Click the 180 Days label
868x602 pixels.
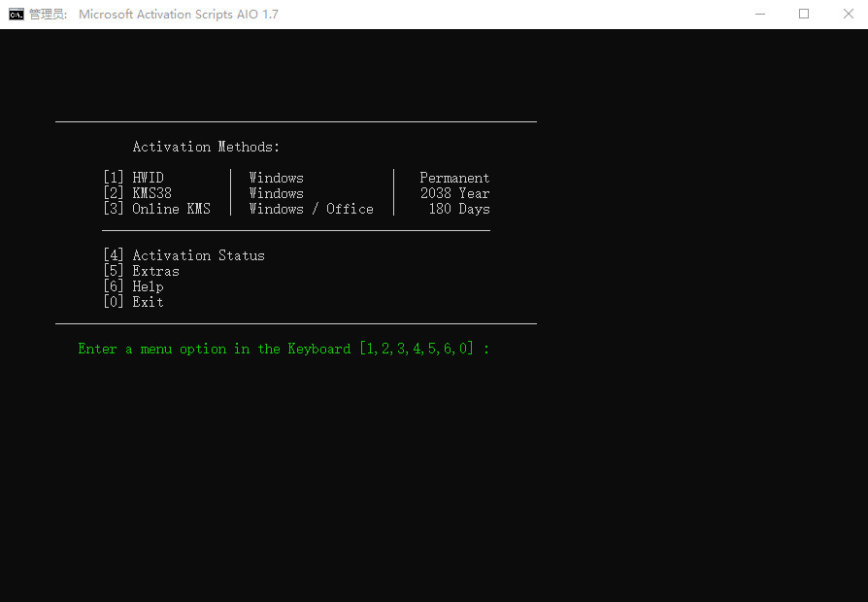(458, 208)
